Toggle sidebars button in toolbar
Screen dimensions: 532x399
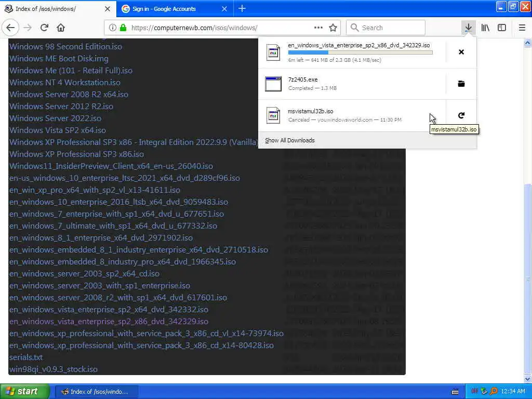pos(502,28)
